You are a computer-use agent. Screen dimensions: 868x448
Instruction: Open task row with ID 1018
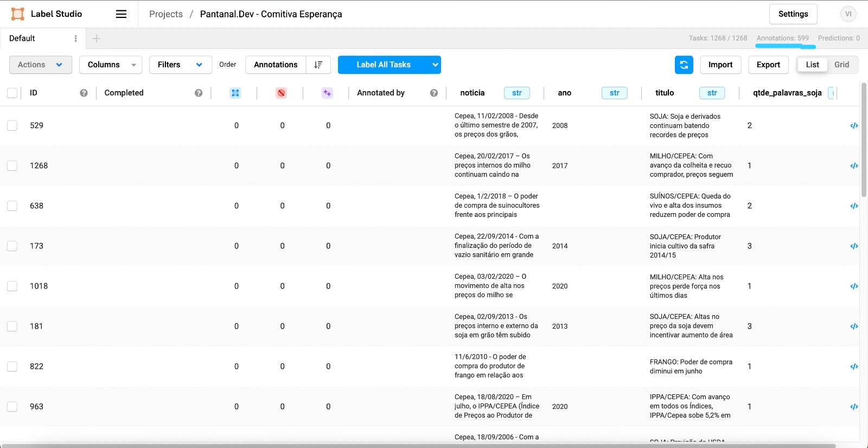pyautogui.click(x=430, y=286)
